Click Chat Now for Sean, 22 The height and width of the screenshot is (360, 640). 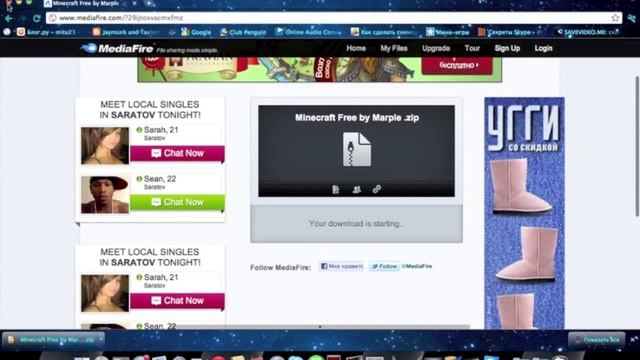pyautogui.click(x=177, y=202)
